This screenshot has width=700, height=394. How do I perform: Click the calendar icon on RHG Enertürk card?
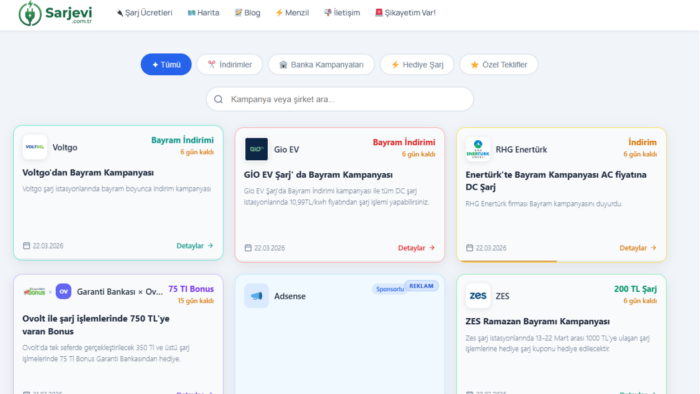(x=470, y=248)
